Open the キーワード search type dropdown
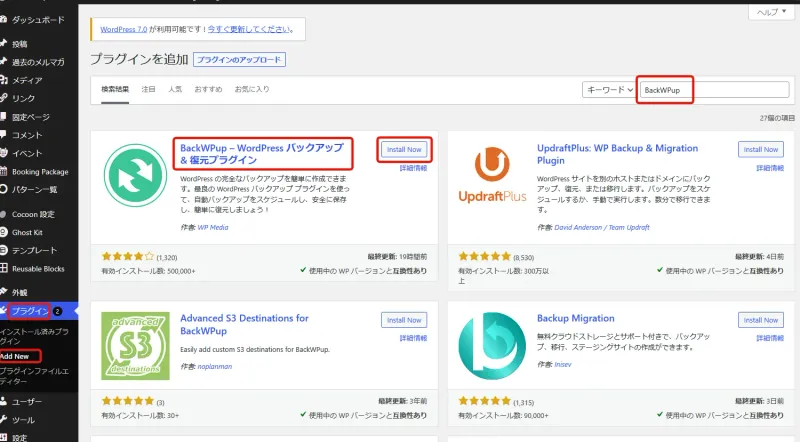Image resolution: width=800 pixels, height=442 pixels. point(608,90)
